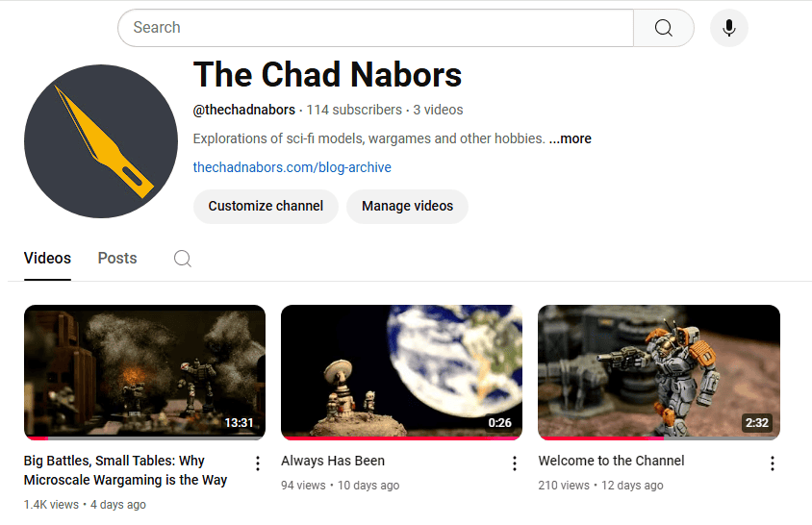The height and width of the screenshot is (525, 812).
Task: Click Customize channel button
Action: click(x=266, y=206)
